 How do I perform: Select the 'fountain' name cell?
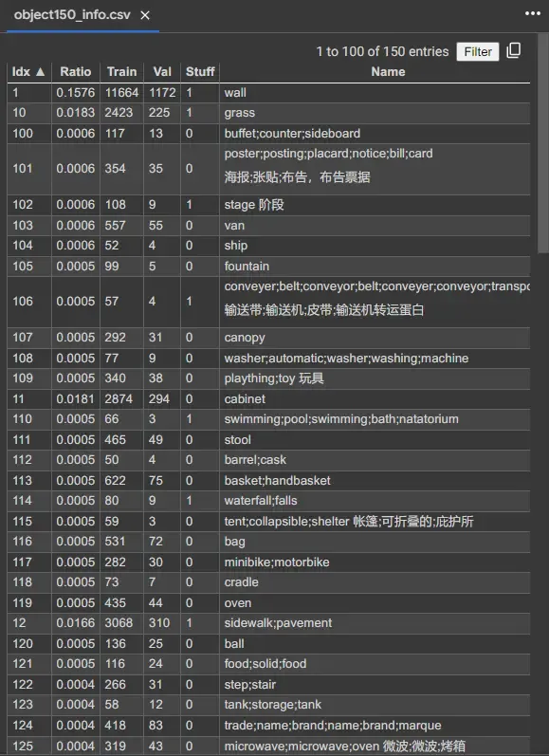point(375,267)
